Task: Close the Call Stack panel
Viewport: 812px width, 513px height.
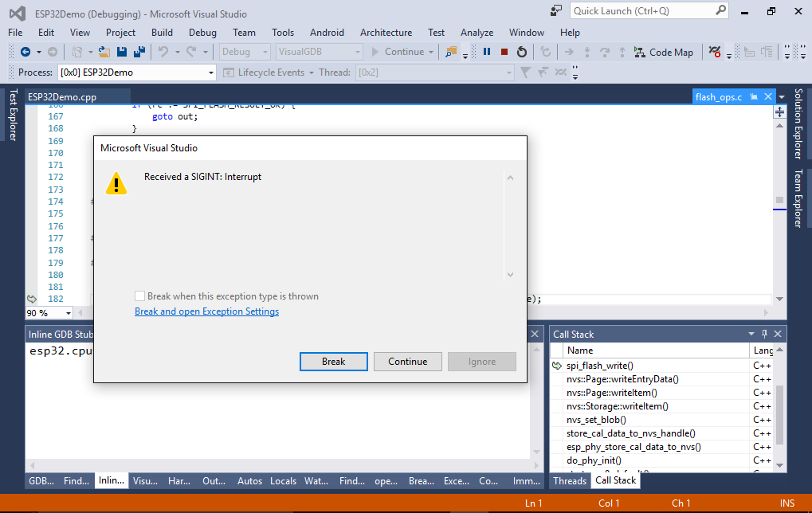Action: (777, 334)
